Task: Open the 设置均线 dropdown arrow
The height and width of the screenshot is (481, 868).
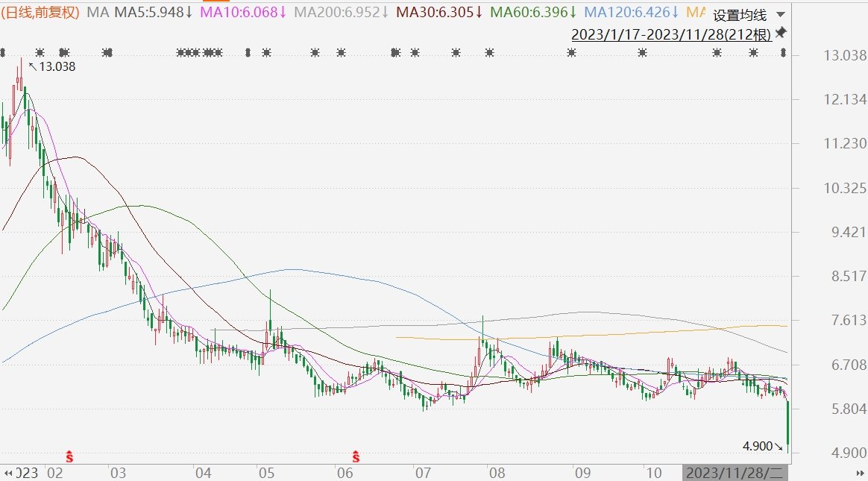Action: pyautogui.click(x=780, y=15)
